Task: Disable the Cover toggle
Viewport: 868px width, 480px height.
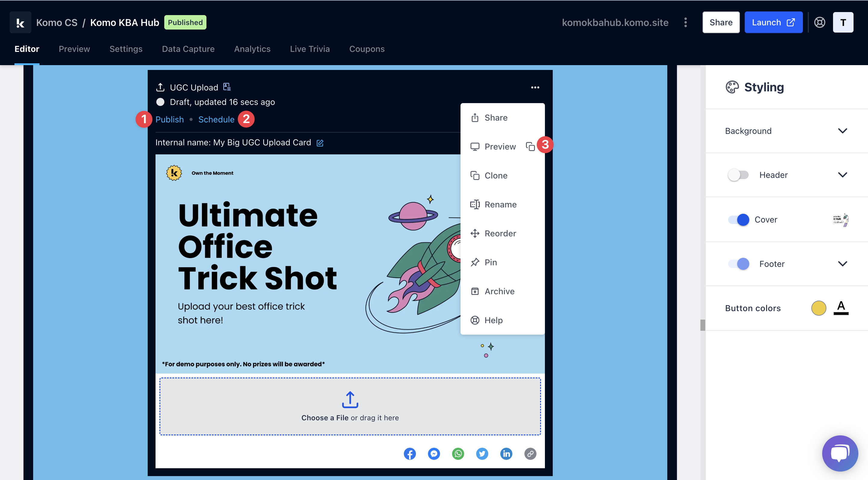Action: [x=739, y=219]
